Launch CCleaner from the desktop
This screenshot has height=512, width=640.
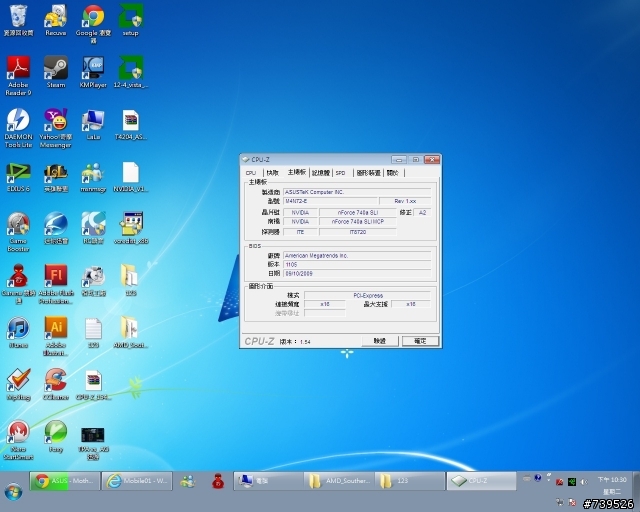click(x=56, y=384)
